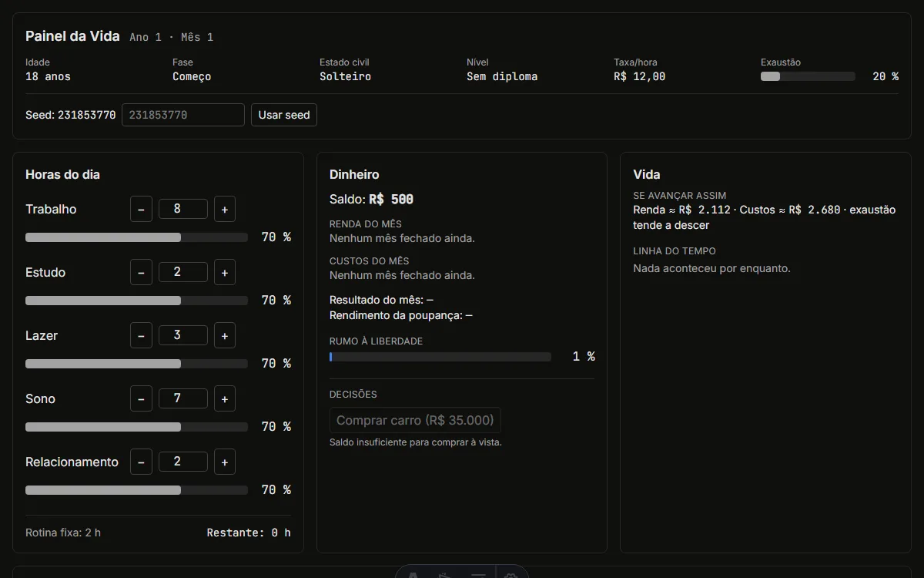Screen dimensions: 924x578
Task: Click the 'Solteiro' civil status value
Action: [x=345, y=76]
